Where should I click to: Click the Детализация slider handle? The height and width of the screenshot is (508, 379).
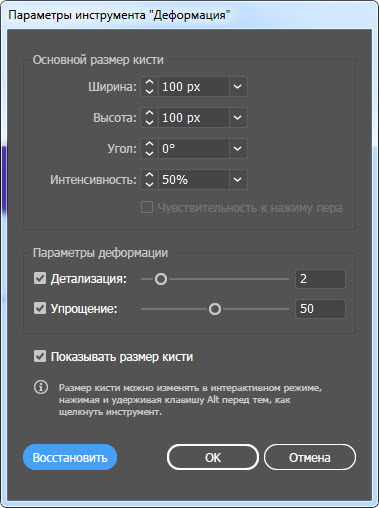(161, 279)
